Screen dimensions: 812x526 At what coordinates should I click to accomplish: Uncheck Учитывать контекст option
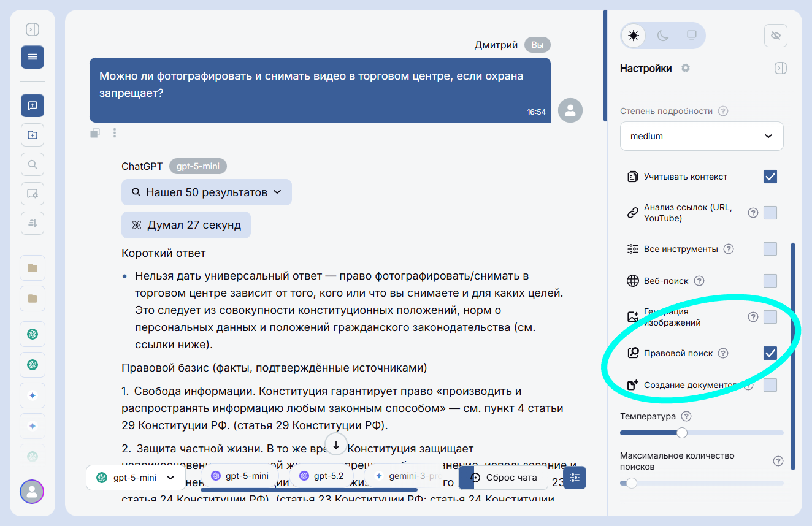(772, 176)
